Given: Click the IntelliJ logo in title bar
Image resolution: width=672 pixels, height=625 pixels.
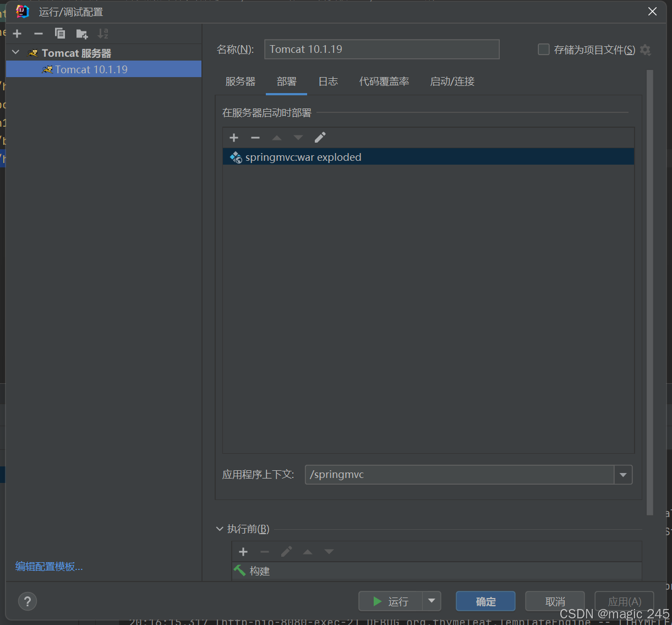Looking at the screenshot, I should coord(23,12).
